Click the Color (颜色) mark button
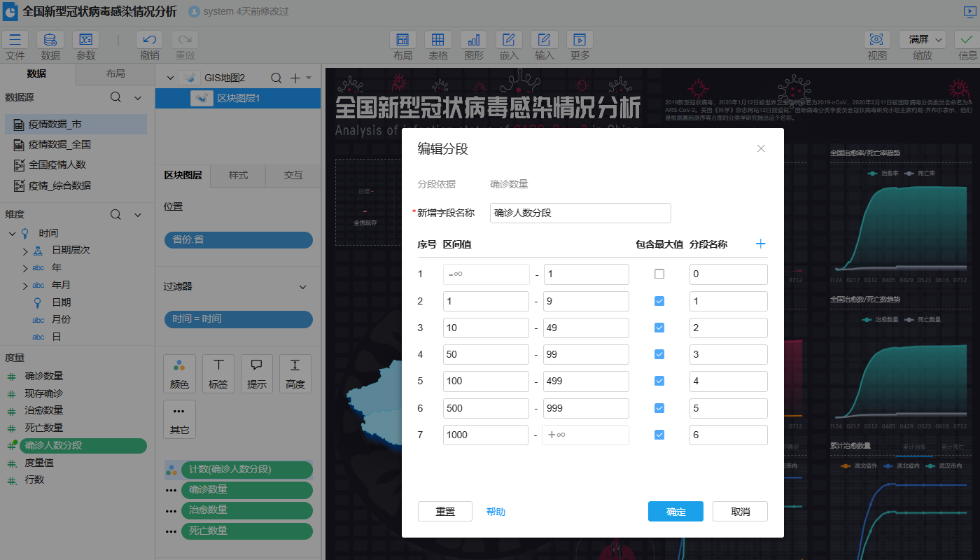 (x=179, y=372)
